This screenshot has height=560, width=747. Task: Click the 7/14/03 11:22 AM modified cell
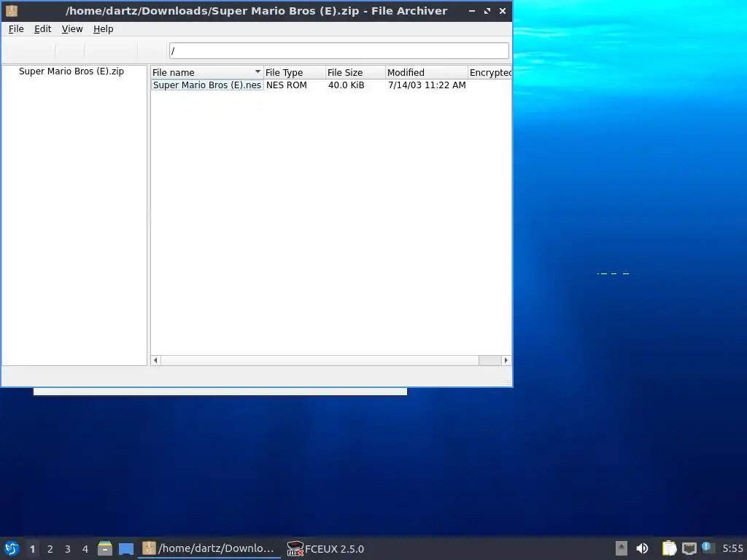[427, 85]
